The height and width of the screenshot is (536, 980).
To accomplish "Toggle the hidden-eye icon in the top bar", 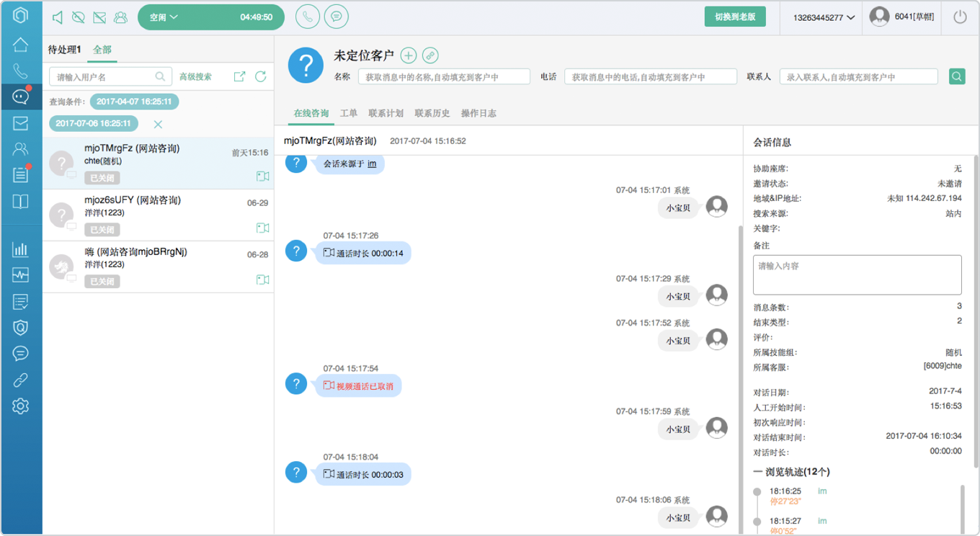I will click(79, 17).
